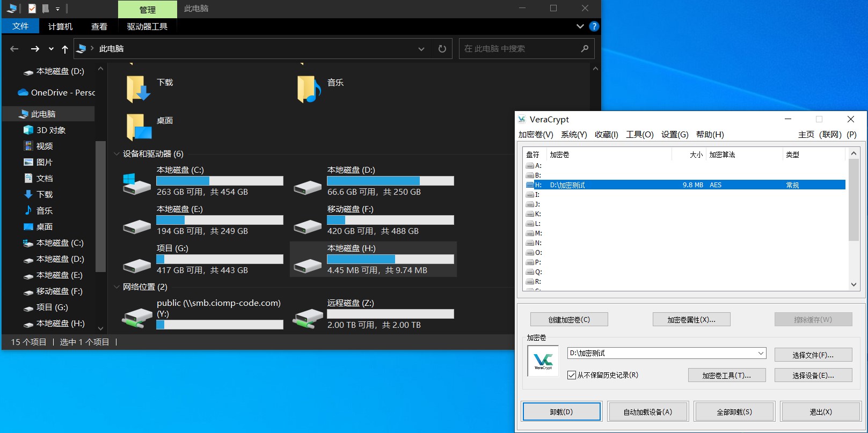The height and width of the screenshot is (433, 868).
Task: Open Explorer help question mark icon
Action: [x=594, y=26]
